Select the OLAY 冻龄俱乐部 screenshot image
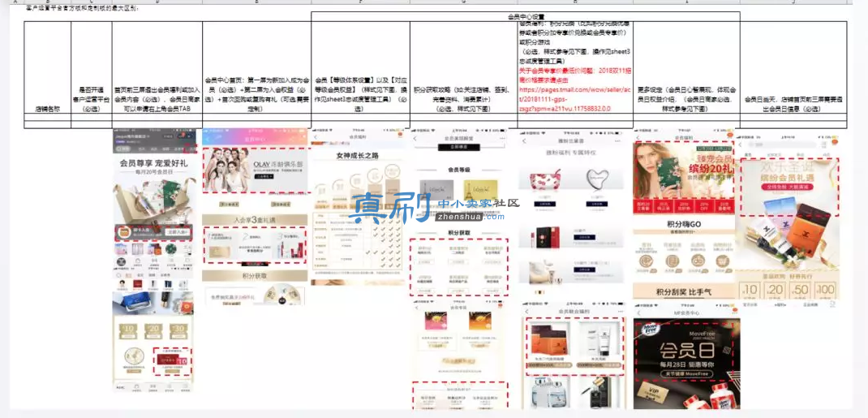Screen dimensions: 868x418 coord(255,217)
